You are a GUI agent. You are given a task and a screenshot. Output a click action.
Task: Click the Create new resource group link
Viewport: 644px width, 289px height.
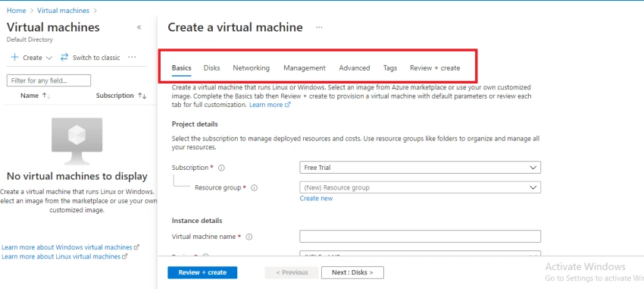pyautogui.click(x=316, y=199)
